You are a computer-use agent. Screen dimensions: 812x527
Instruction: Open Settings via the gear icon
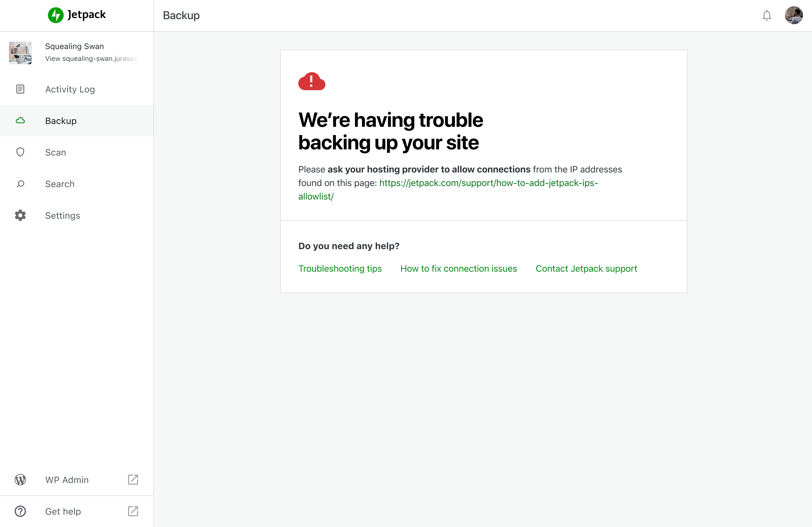coord(20,215)
